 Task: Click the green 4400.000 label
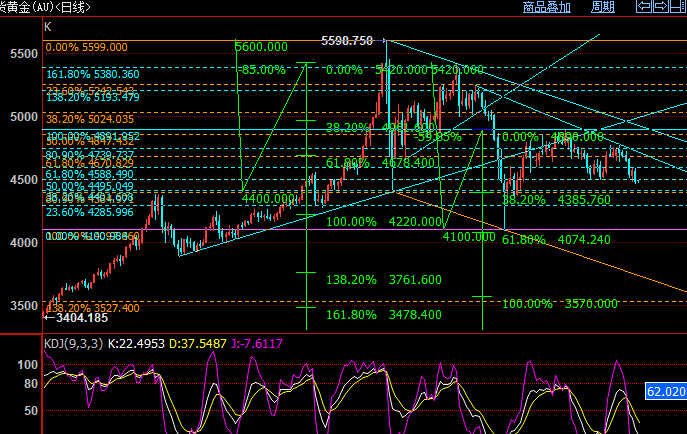click(268, 199)
